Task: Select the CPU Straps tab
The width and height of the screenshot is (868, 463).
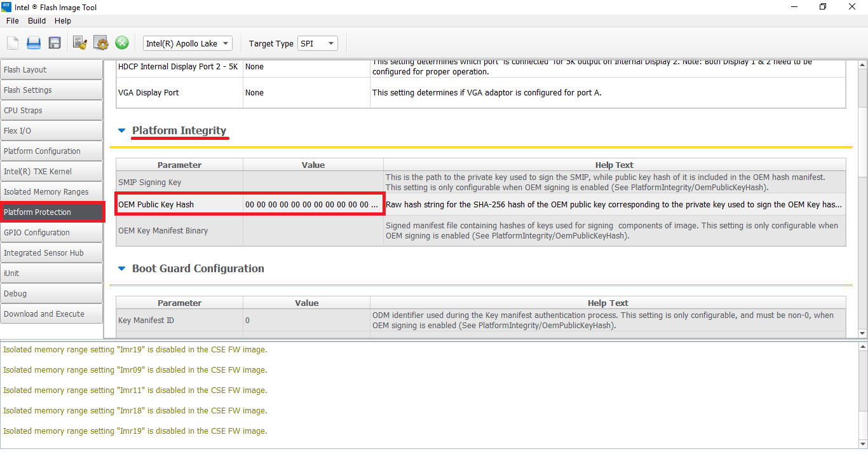Action: 51,111
